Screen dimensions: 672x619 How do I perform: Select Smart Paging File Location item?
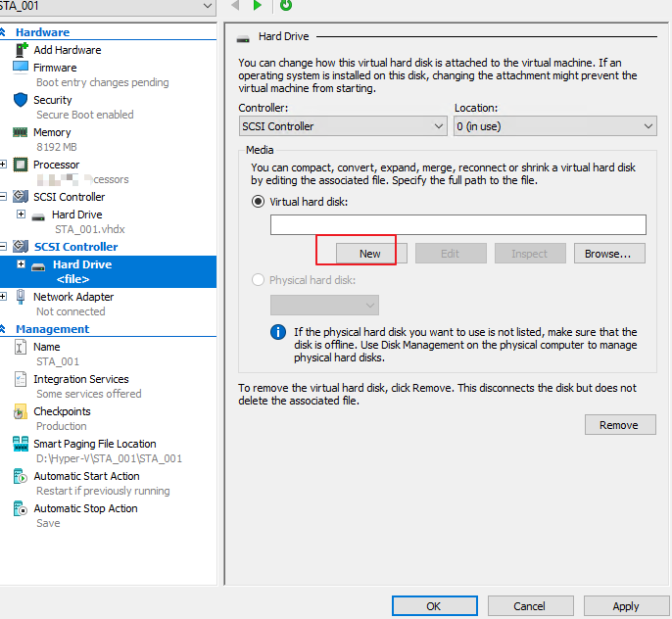click(94, 444)
